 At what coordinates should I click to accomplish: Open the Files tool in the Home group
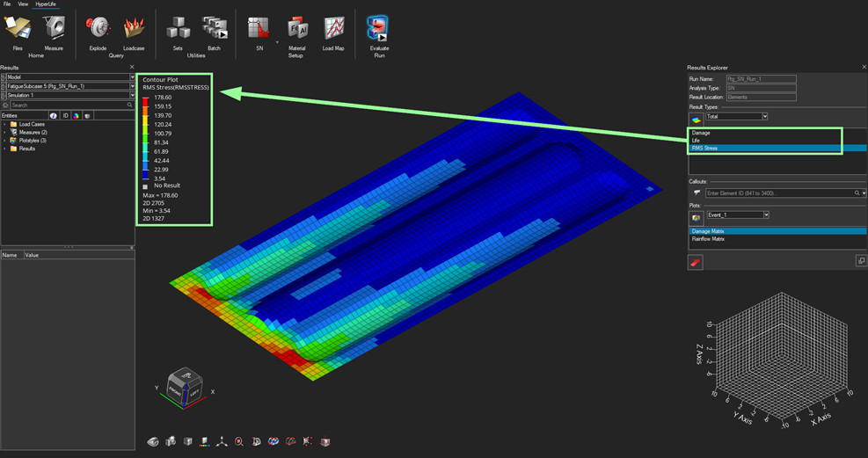(x=18, y=32)
